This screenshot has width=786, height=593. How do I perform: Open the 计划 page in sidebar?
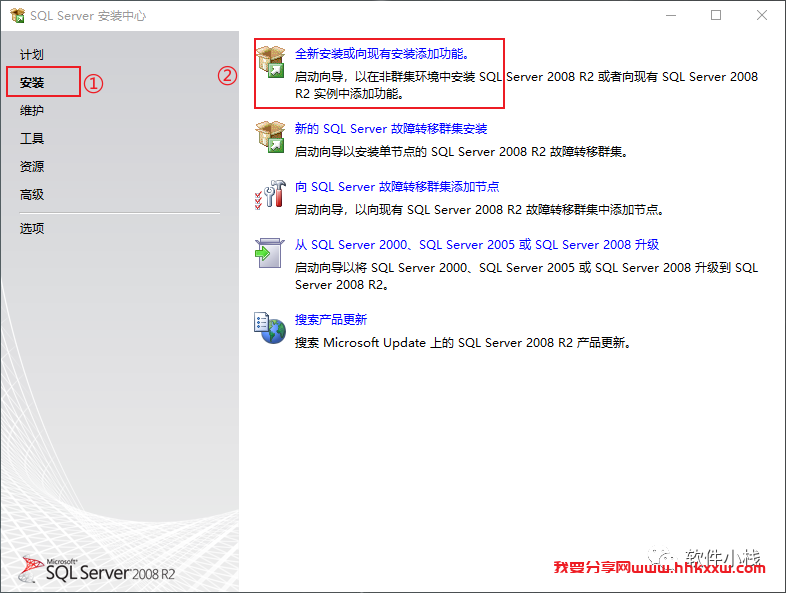point(32,55)
